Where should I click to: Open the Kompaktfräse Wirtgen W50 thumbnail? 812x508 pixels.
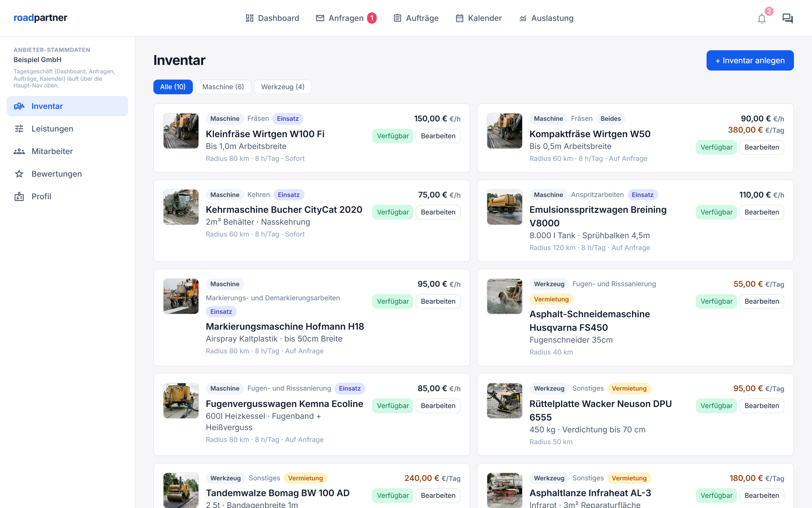(x=505, y=131)
